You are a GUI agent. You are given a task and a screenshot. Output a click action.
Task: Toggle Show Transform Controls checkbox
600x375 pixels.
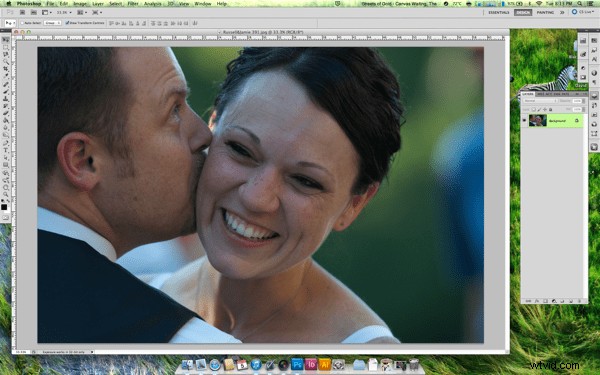(67, 23)
